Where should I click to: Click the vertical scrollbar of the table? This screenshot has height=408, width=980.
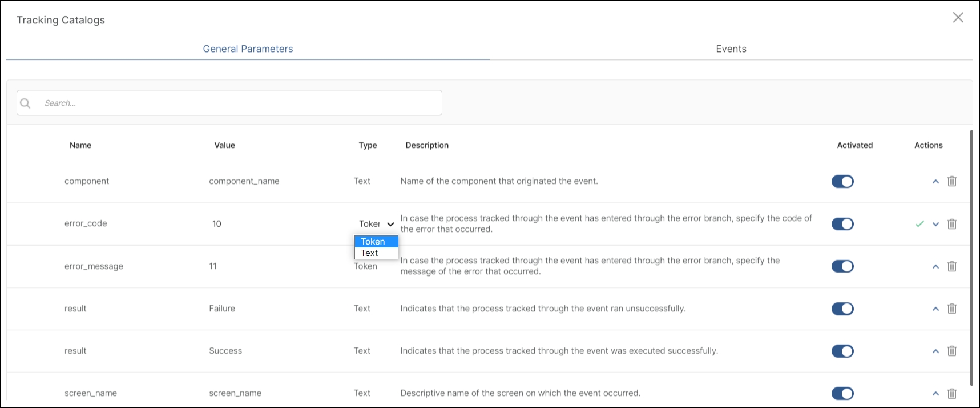click(971, 257)
